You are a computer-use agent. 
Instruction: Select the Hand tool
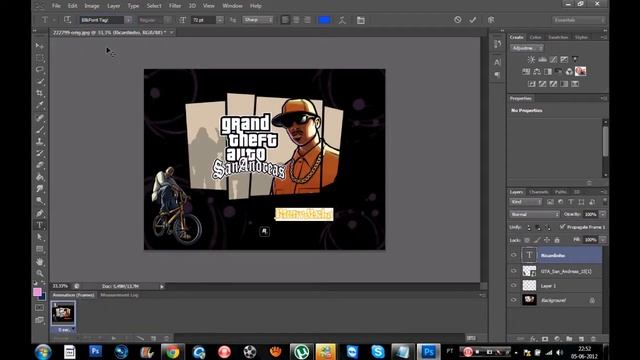point(39,261)
